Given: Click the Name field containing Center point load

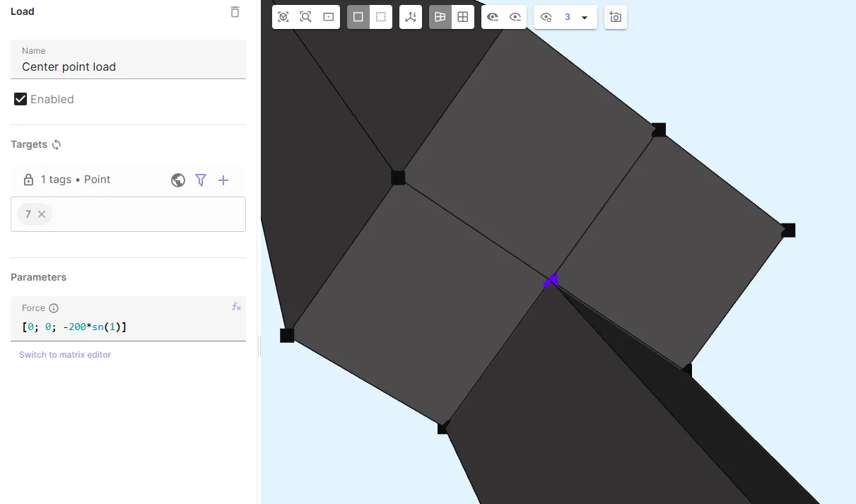Looking at the screenshot, I should point(127,67).
